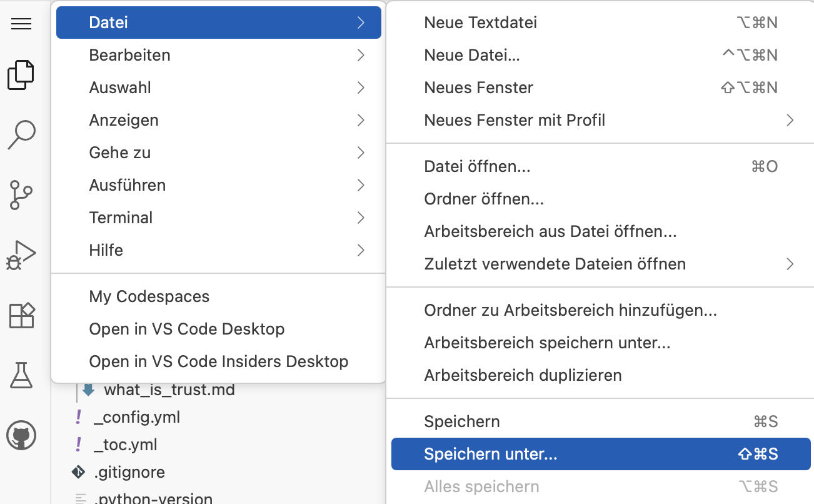Open the Datei menu
814x504 pixels.
point(219,23)
